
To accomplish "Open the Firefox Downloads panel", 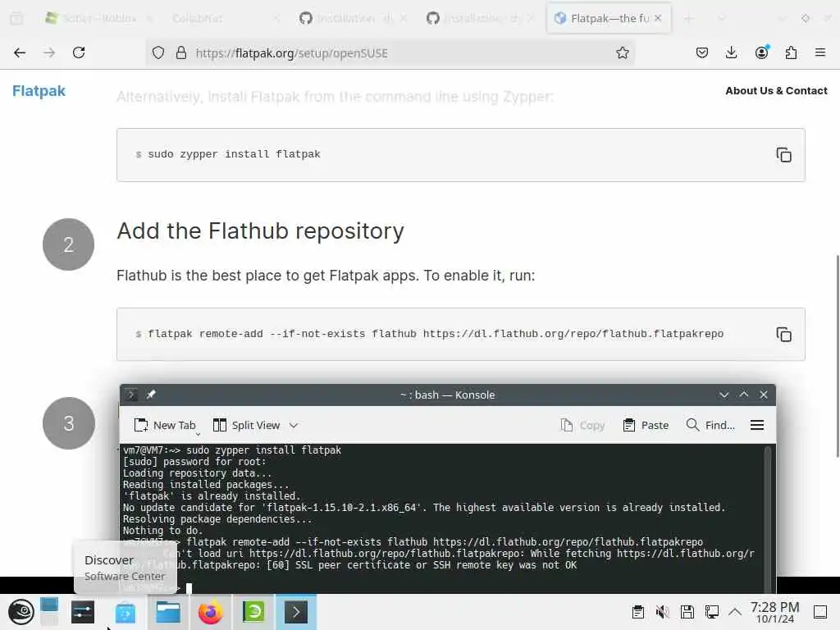I will pos(731,52).
